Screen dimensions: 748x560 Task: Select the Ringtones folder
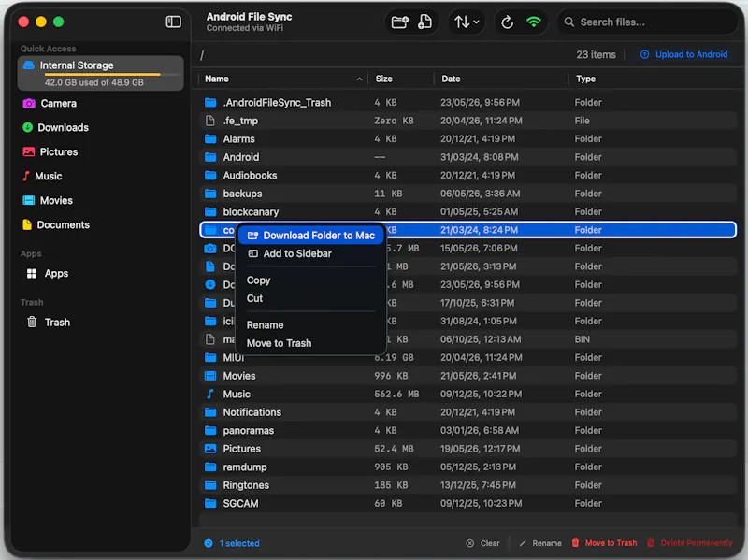[x=468, y=485]
